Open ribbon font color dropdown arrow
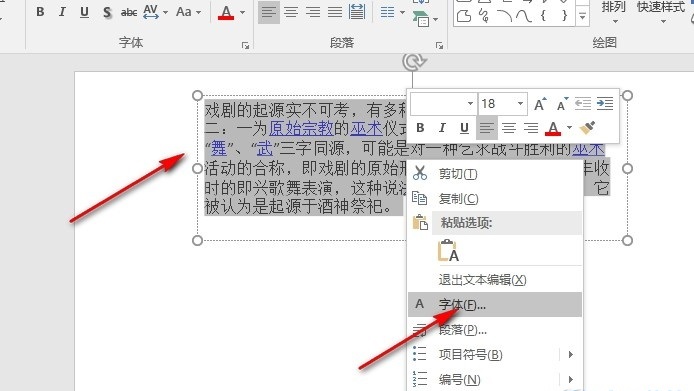This screenshot has width=694, height=391. coord(243,12)
